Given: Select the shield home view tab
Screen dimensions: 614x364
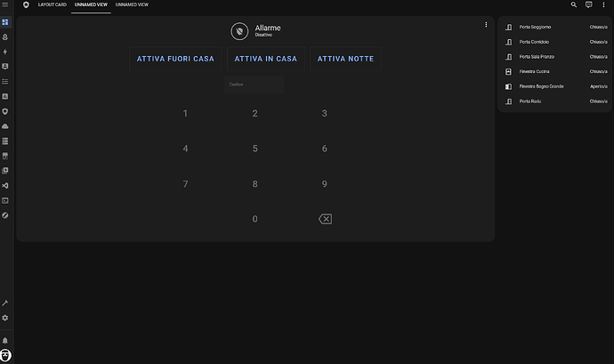Looking at the screenshot, I should [x=26, y=4].
